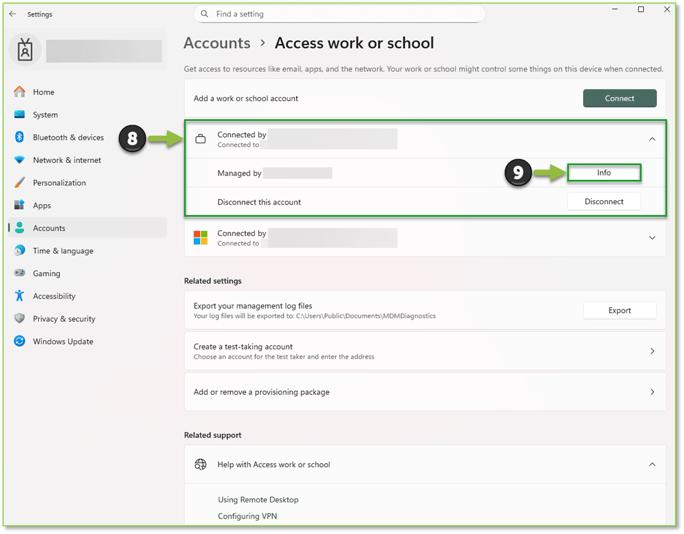Open the System settings page

(x=45, y=115)
